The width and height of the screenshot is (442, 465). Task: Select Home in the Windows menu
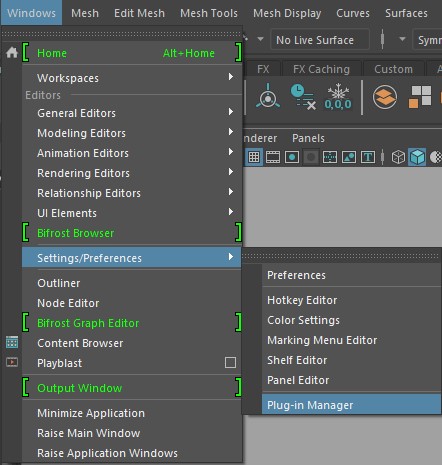point(132,53)
